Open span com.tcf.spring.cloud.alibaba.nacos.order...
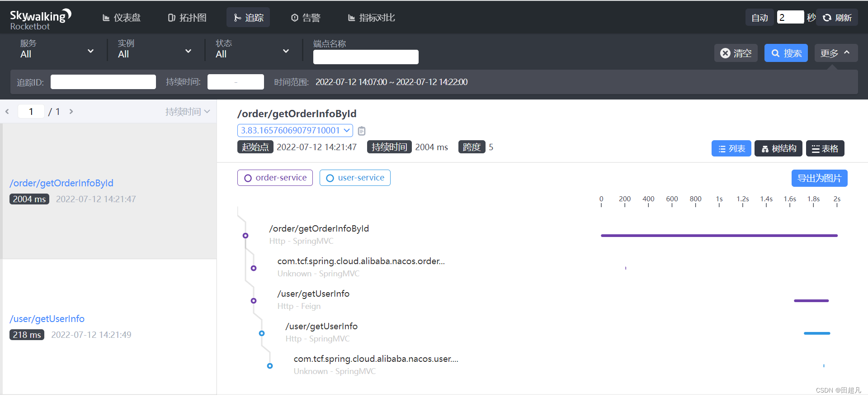The image size is (868, 398). click(361, 267)
